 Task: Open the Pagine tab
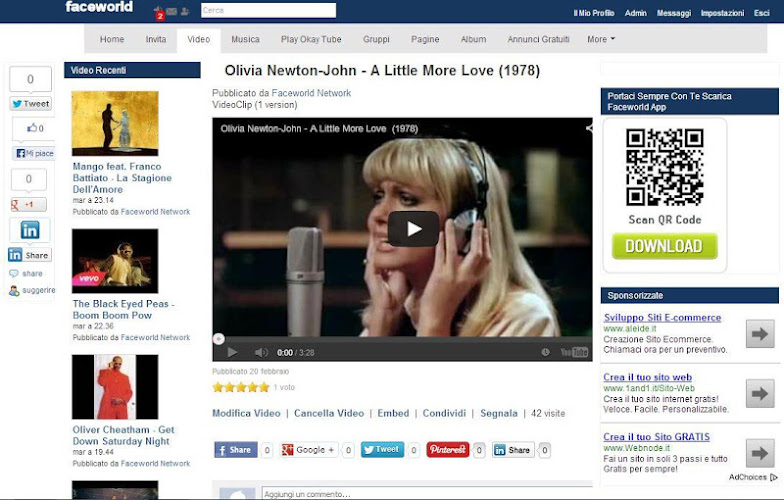425,39
